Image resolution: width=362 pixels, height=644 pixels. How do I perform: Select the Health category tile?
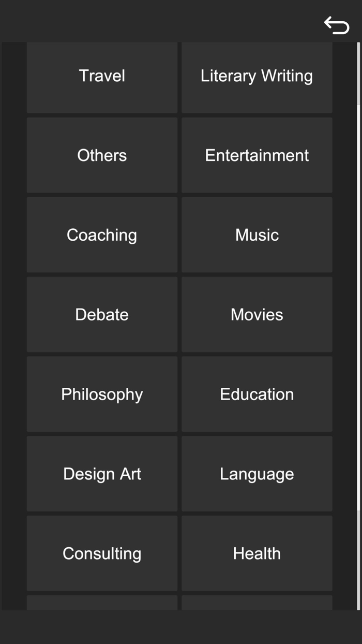257,553
